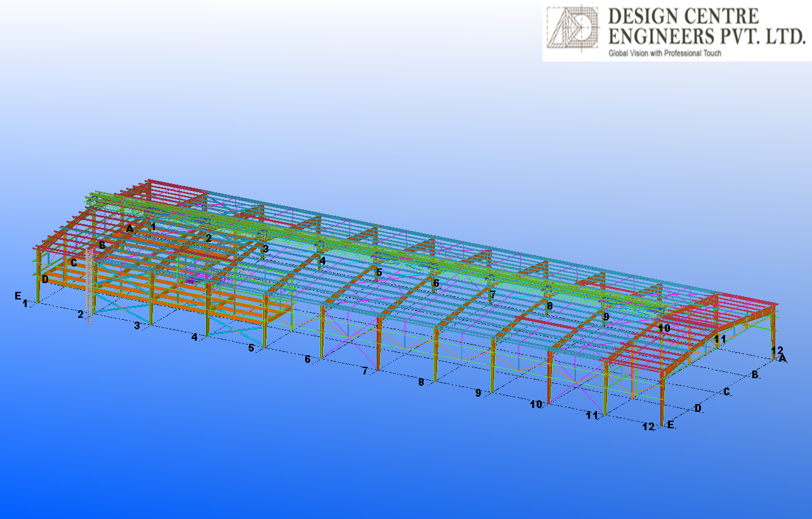Screen dimensions: 812x519
Task: Click the Design Centre Engineers logo emblem
Action: (573, 28)
